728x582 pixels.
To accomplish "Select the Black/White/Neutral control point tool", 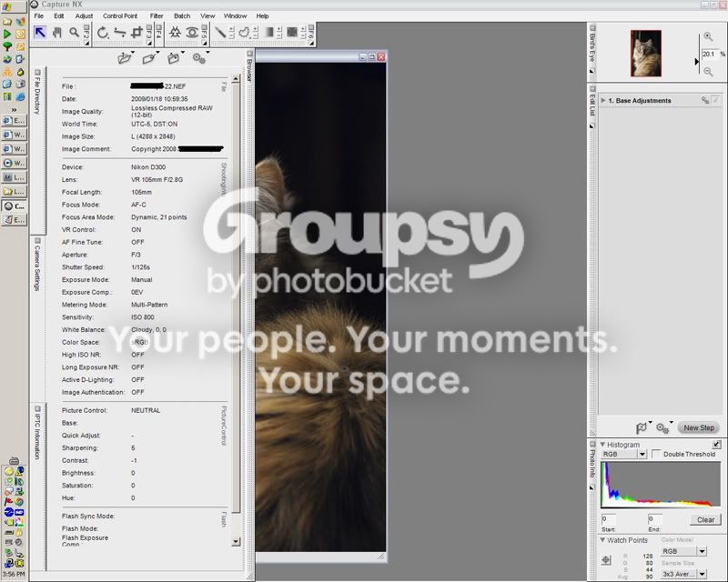I will [175, 33].
